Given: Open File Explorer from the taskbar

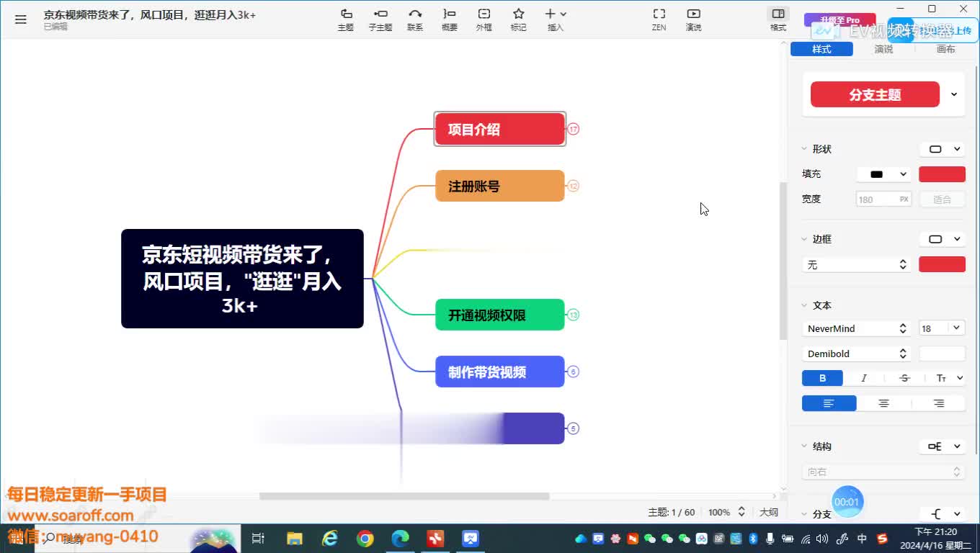Looking at the screenshot, I should [294, 539].
